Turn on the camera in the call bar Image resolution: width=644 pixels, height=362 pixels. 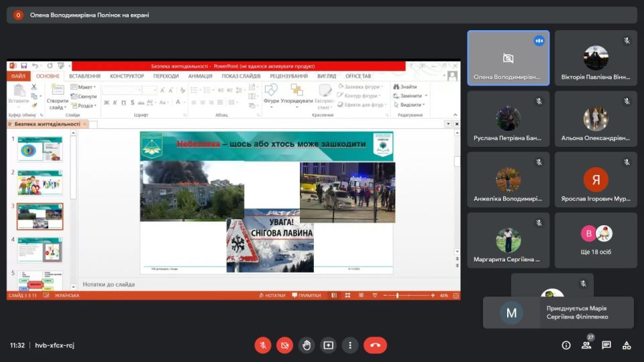pos(284,345)
